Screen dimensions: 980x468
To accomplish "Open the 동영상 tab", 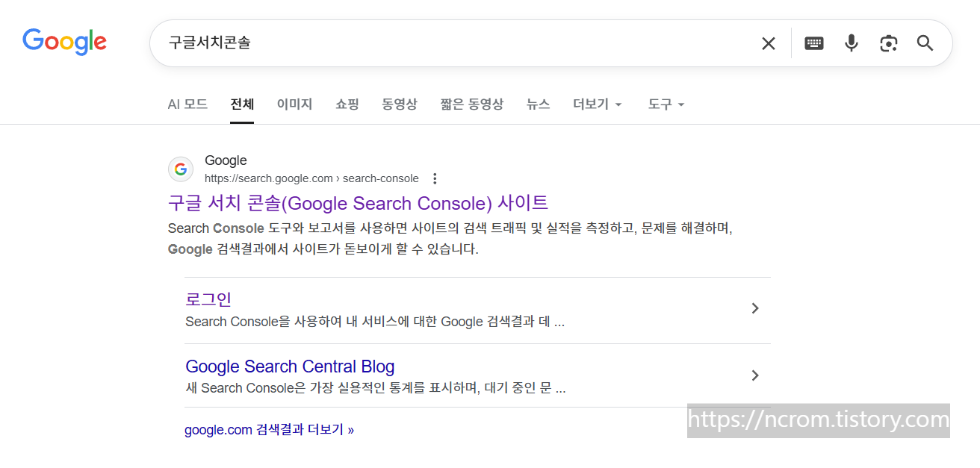I will [x=400, y=104].
